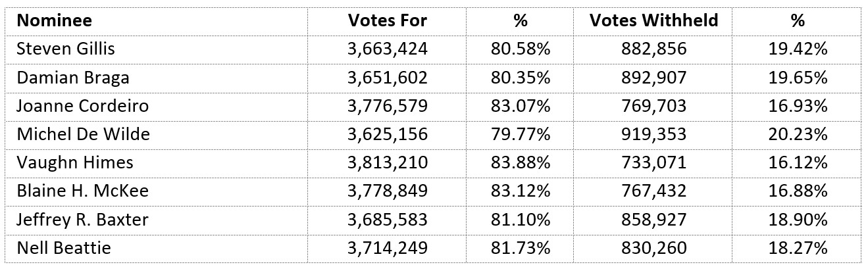Select the 3,813,210 votes for cell

pos(388,162)
